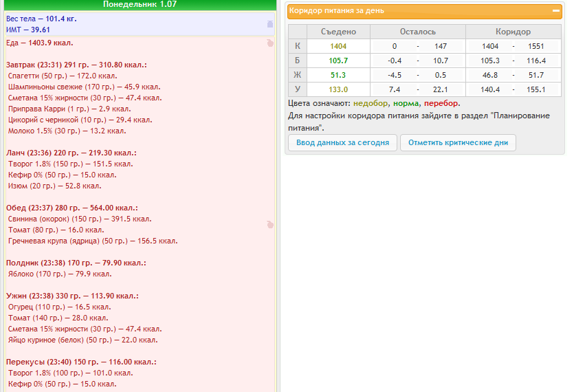Select the ИМТ — 39.61 line
Screen dimensions: 574x392
[x=27, y=30]
